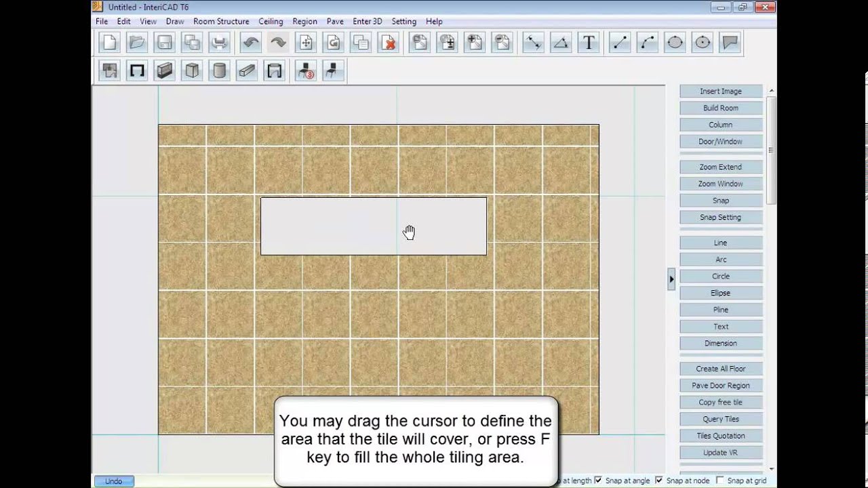This screenshot has width=868, height=488.
Task: Open the Ceiling menu
Action: pos(271,22)
